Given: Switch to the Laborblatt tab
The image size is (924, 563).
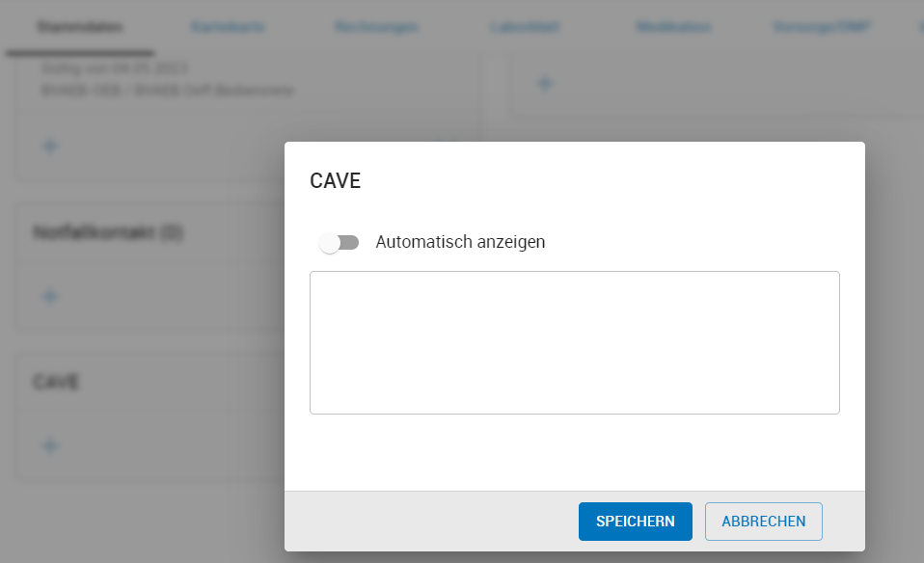Looking at the screenshot, I should tap(524, 27).
